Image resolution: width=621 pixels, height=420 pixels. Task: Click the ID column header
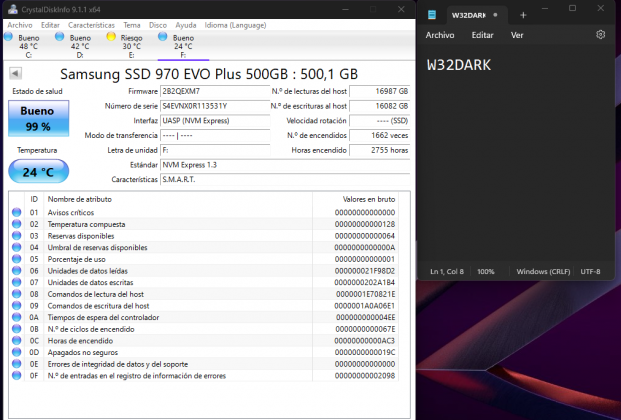34,199
